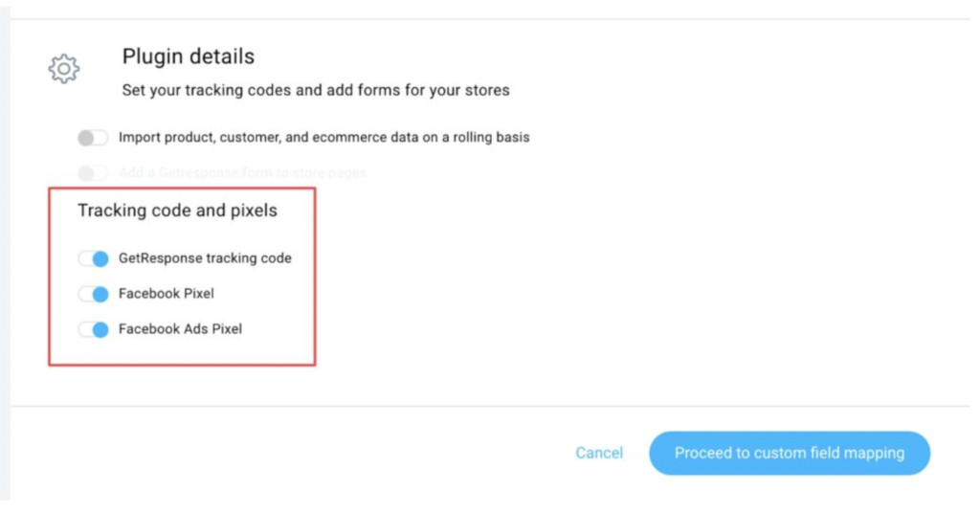Click the gray strip on the left edge
Viewport: 980px width, 513px height.
pyautogui.click(x=5, y=258)
